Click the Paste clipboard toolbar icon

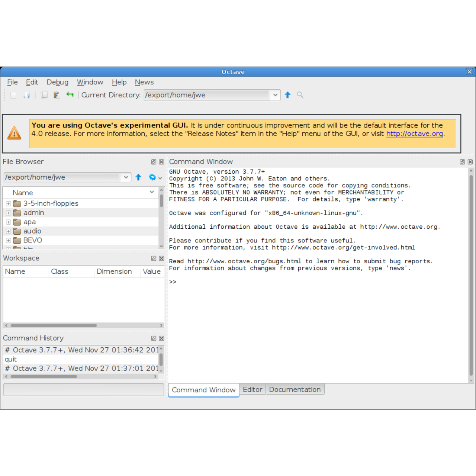57,95
